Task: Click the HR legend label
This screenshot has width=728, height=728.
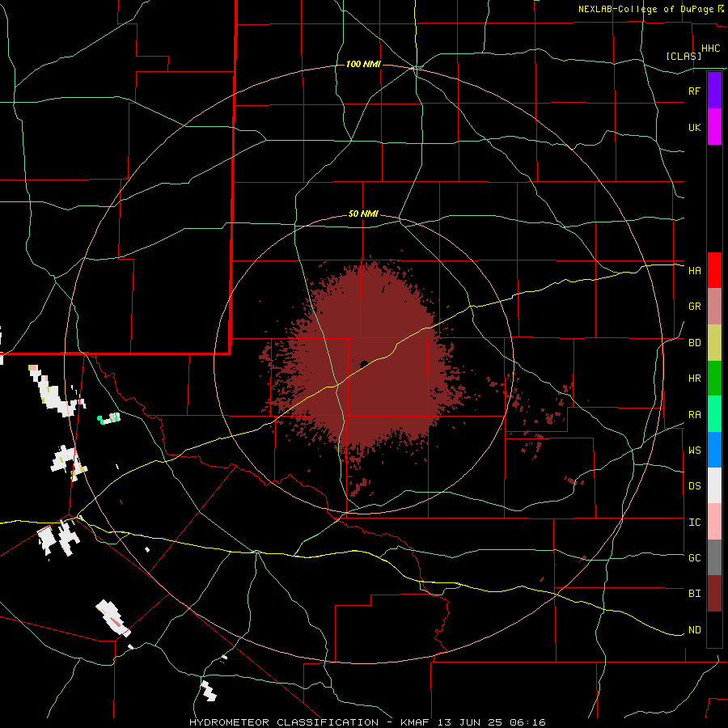Action: [x=694, y=379]
